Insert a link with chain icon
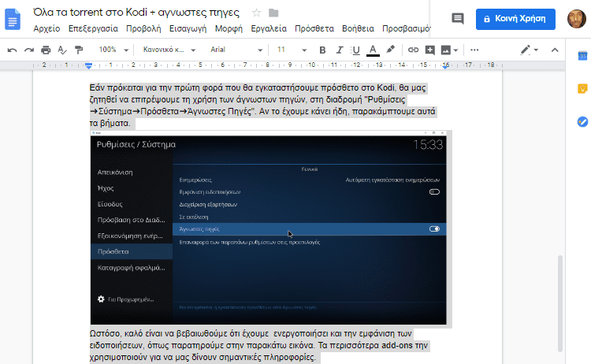Image resolution: width=591 pixels, height=364 pixels. click(x=413, y=50)
